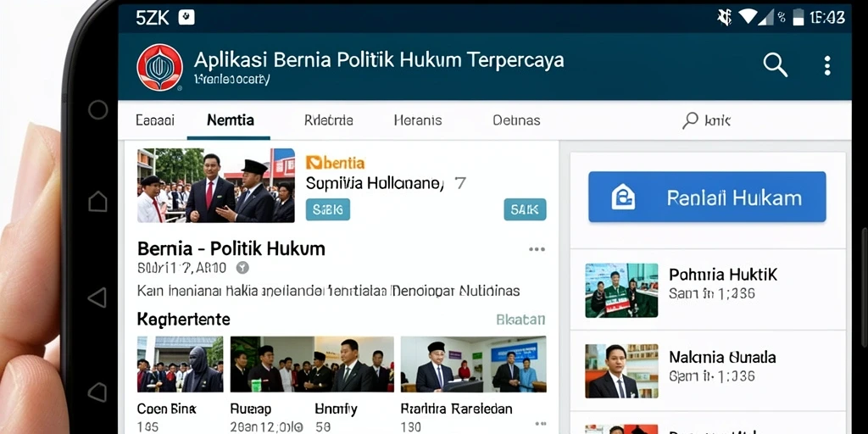Open the Bkatan link beside Keghertente
The height and width of the screenshot is (434, 868).
(520, 320)
